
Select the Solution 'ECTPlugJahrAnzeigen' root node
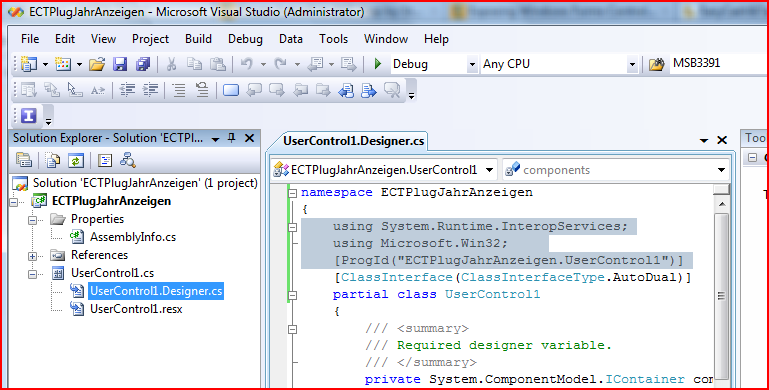[x=145, y=183]
